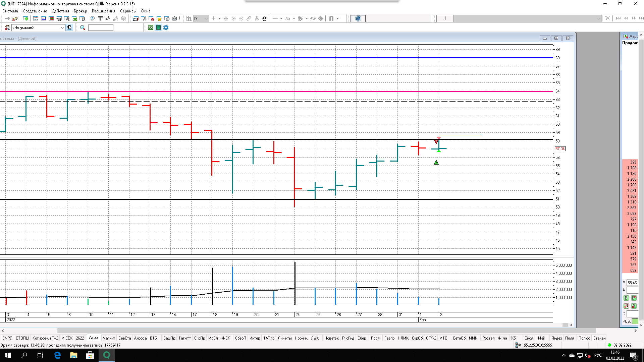Image resolution: width=644 pixels, height=362 pixels.
Task: Toggle the globe button in toolbar
Action: 358,18
